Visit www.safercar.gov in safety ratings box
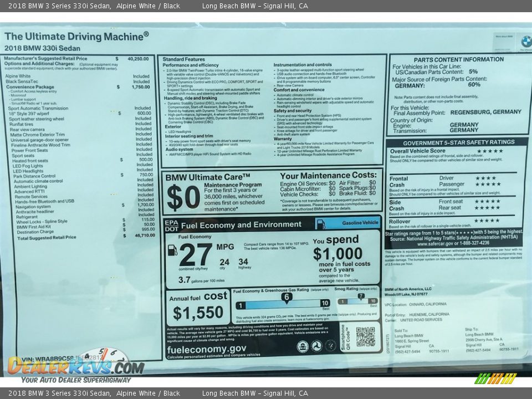 click(x=437, y=243)
